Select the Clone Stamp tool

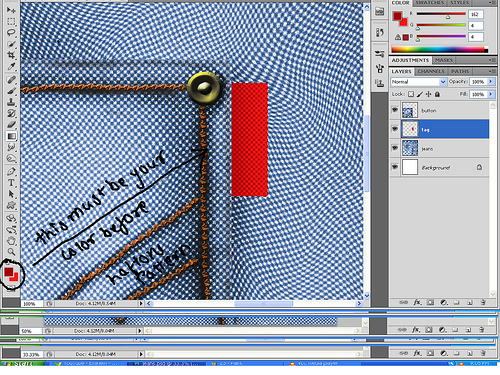[11, 102]
